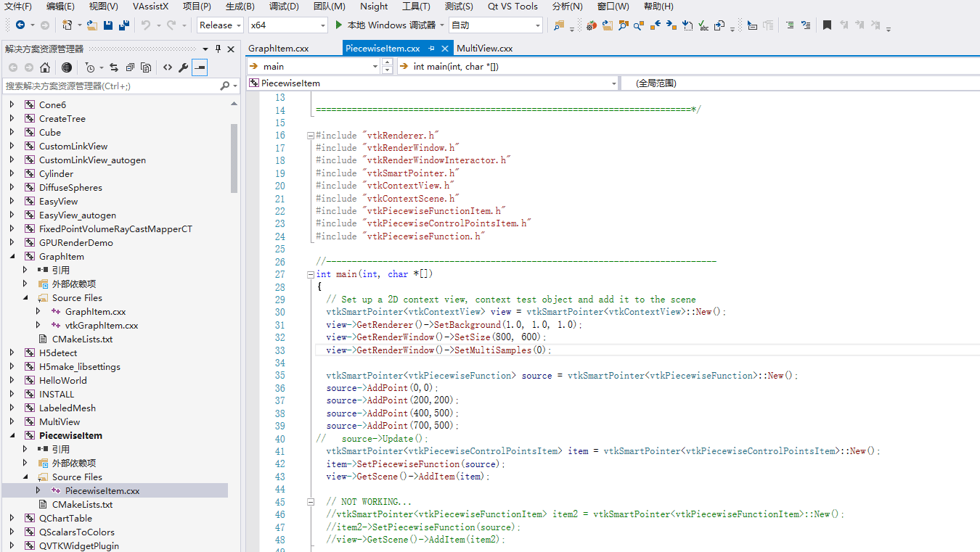
Task: Collapse the PiecewiseItem project node
Action: pos(12,436)
